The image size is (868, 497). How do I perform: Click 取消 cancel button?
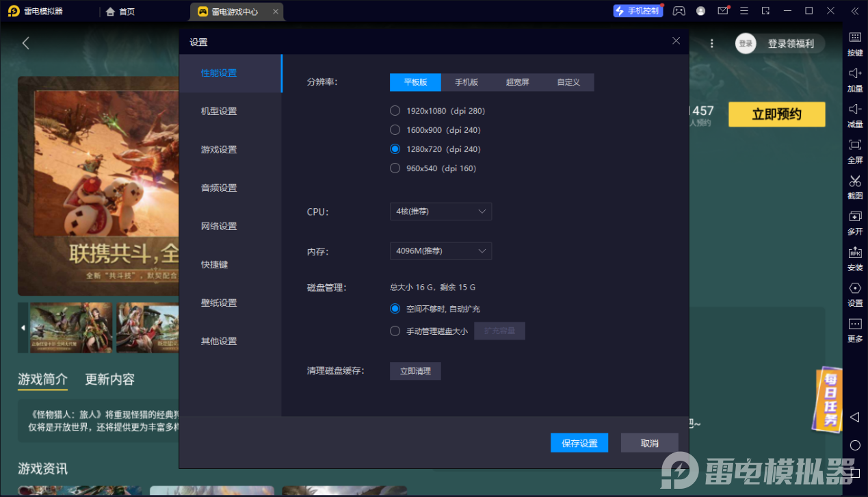650,443
